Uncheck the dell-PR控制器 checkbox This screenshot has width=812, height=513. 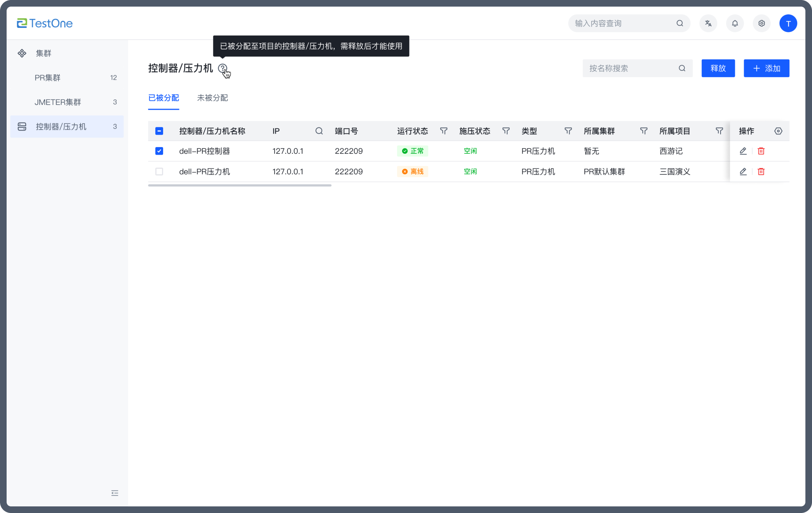coord(159,151)
